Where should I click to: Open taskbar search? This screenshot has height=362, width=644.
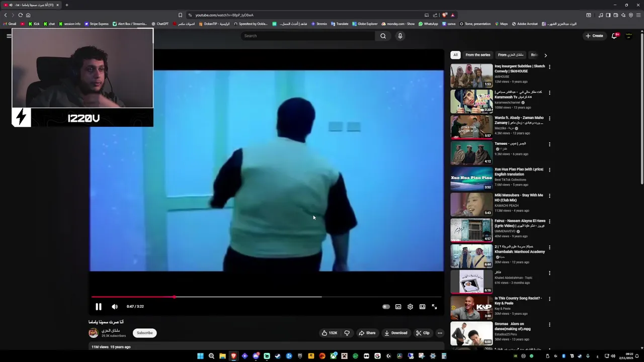[x=211, y=356]
